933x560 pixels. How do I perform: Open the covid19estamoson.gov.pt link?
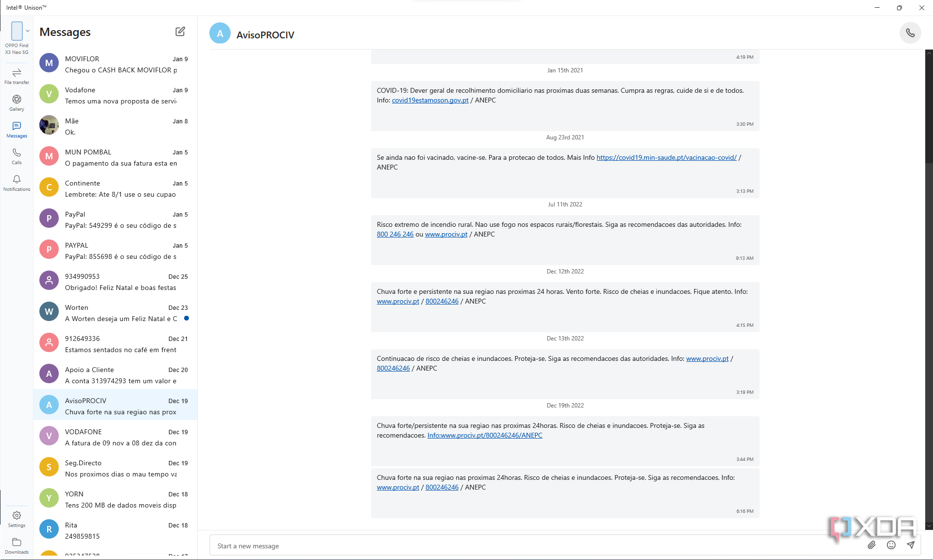pyautogui.click(x=430, y=100)
